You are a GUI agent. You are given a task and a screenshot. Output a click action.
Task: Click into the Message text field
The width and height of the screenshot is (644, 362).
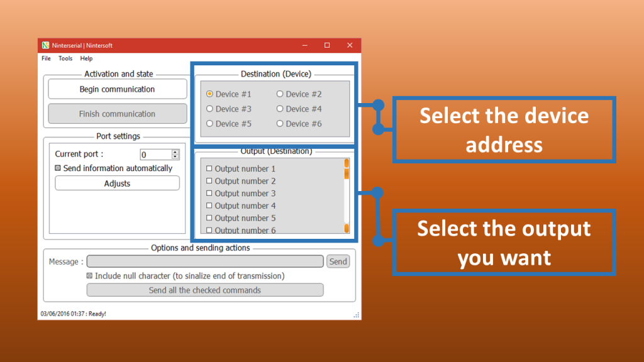coord(204,261)
